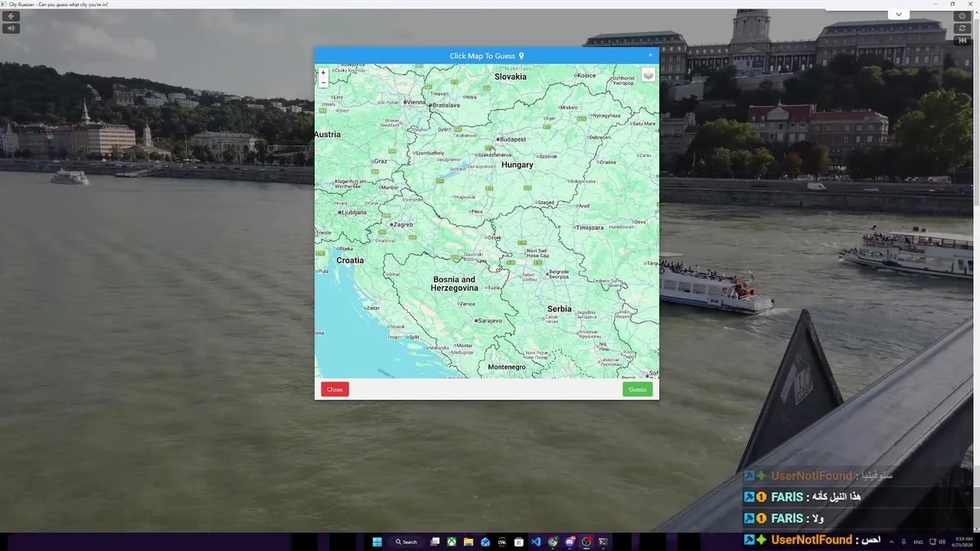
Task: Click the Croatia country label
Action: tap(350, 260)
